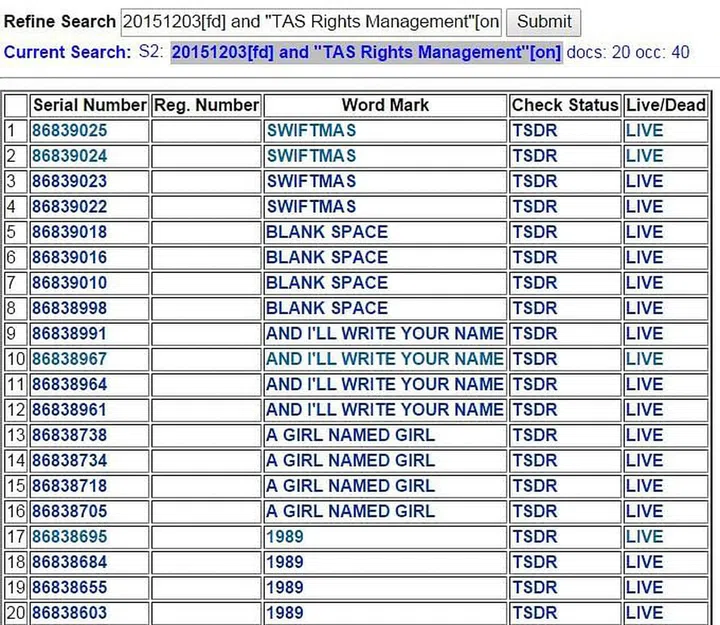The width and height of the screenshot is (720, 625).
Task: Open A GIRL NAMED GIRL in row 15
Action: 350,486
